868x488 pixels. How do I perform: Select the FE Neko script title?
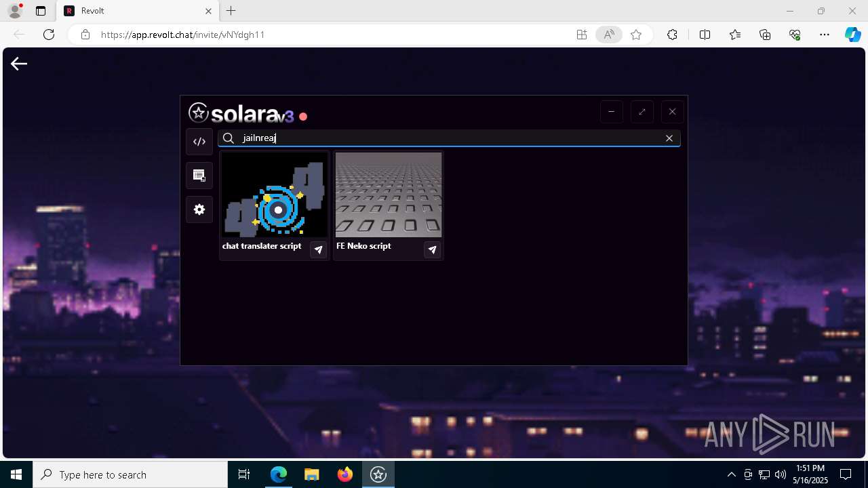tap(363, 246)
